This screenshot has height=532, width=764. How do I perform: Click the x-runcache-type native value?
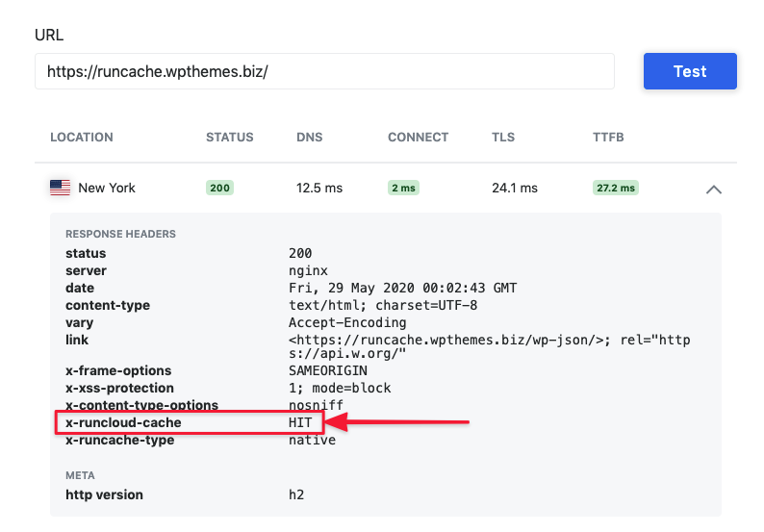click(313, 440)
